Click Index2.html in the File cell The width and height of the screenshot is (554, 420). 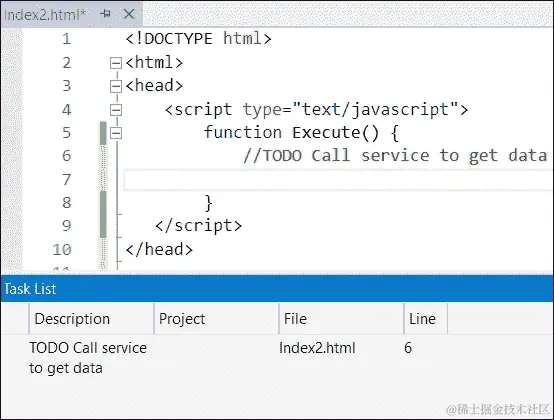click(317, 348)
